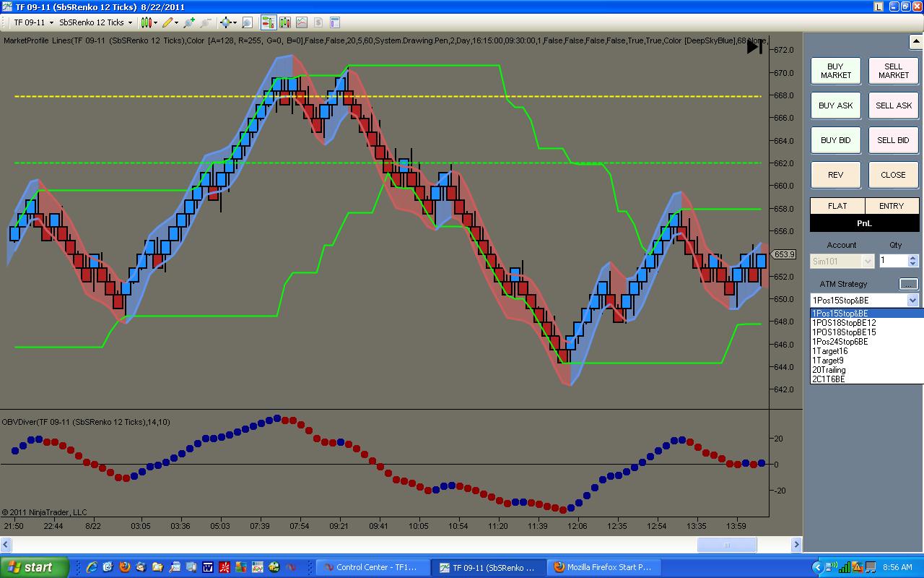Viewport: 924px width, 578px height.
Task: Open the Indicators line chart icon
Action: 301,22
